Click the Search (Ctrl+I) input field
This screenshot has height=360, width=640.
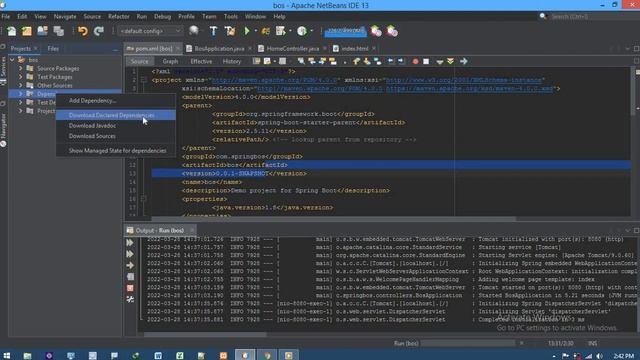[x=594, y=16]
